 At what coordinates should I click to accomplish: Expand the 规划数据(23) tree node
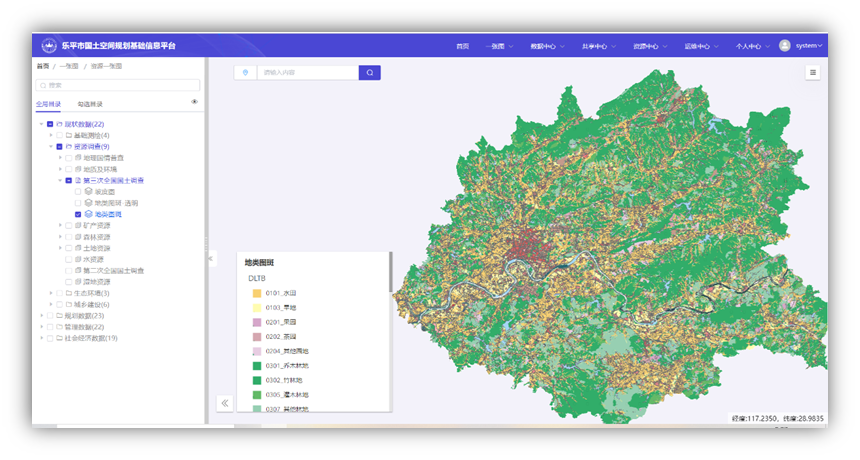click(41, 315)
